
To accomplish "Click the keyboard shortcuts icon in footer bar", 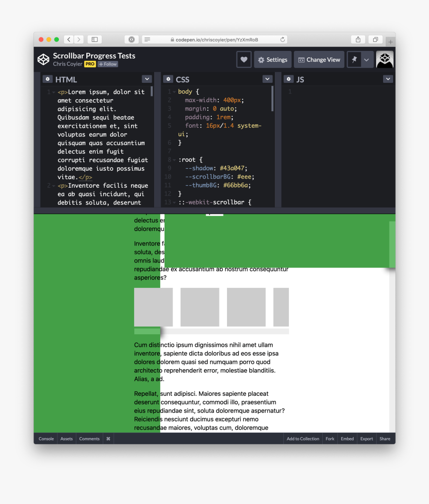I will click(x=108, y=439).
